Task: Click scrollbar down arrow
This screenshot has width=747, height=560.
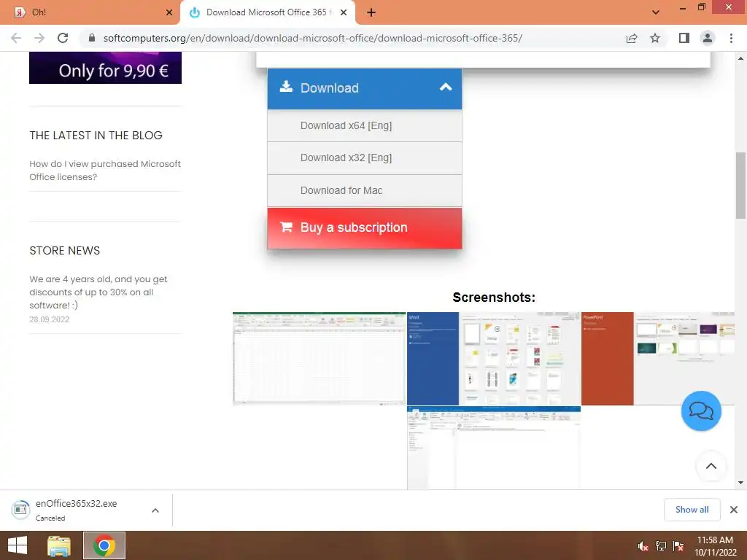Action: point(740,483)
